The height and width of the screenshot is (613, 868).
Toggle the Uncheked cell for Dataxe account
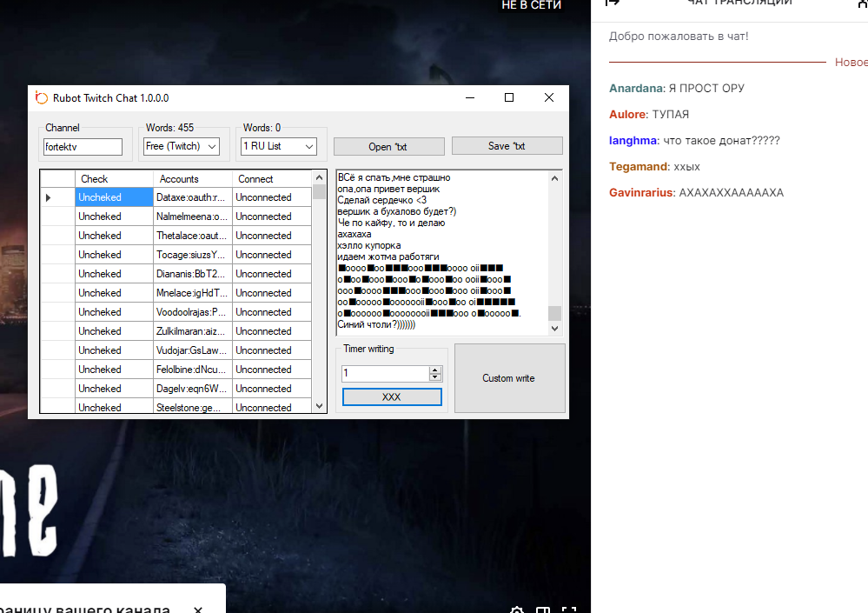(114, 197)
